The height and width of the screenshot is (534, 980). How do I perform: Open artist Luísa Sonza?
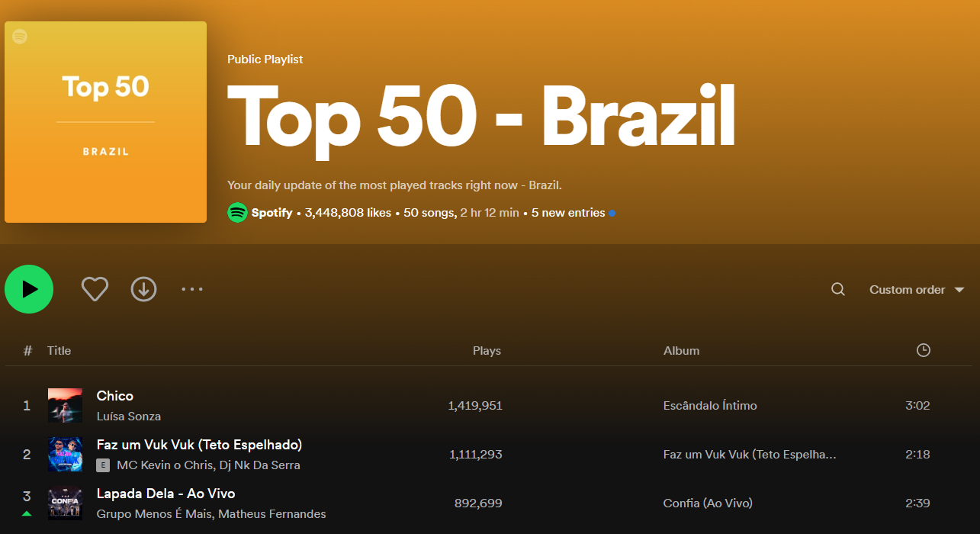(x=129, y=417)
